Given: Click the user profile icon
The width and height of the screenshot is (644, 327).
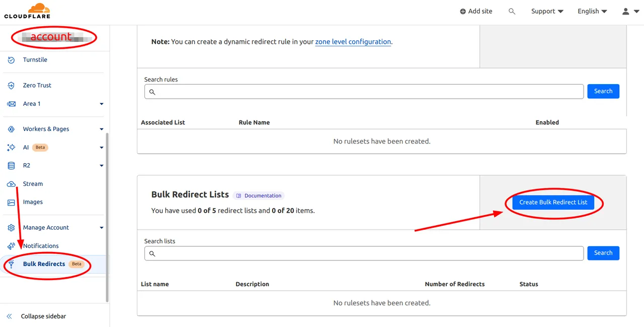Looking at the screenshot, I should coord(626,11).
